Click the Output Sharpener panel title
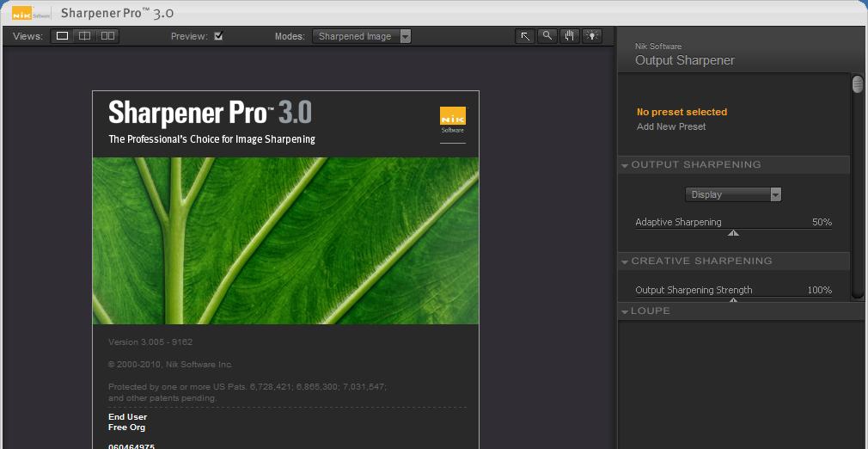The height and width of the screenshot is (449, 868). pos(685,60)
